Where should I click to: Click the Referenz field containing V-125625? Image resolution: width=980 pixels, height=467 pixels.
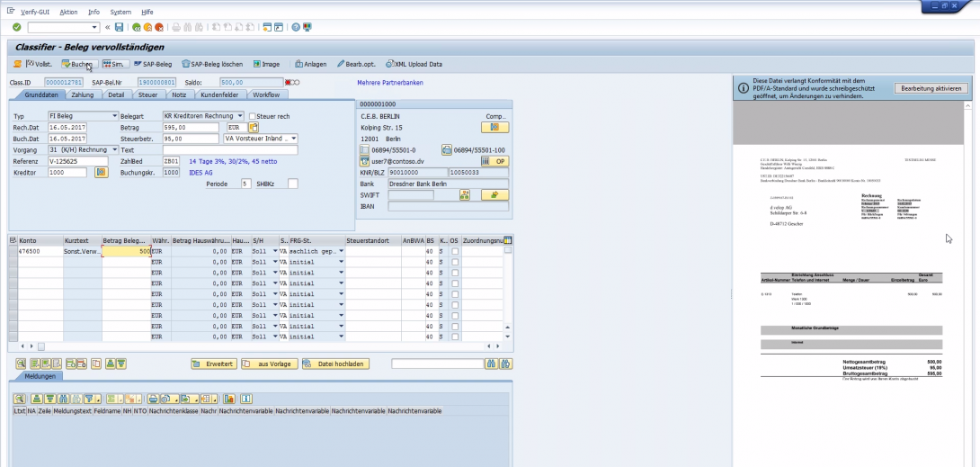coord(78,161)
